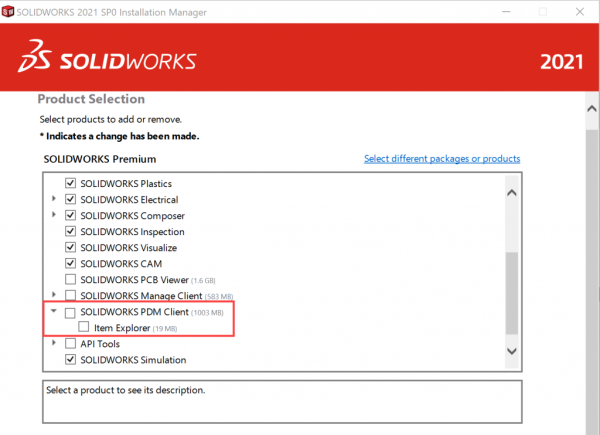This screenshot has width=600, height=435.
Task: Open the Select different packages or products link
Action: coord(441,159)
